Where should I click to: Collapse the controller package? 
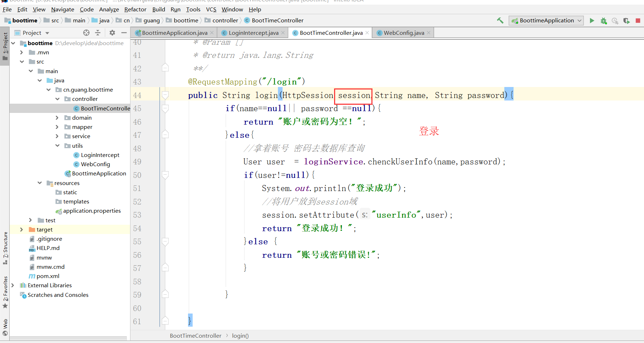(x=57, y=99)
